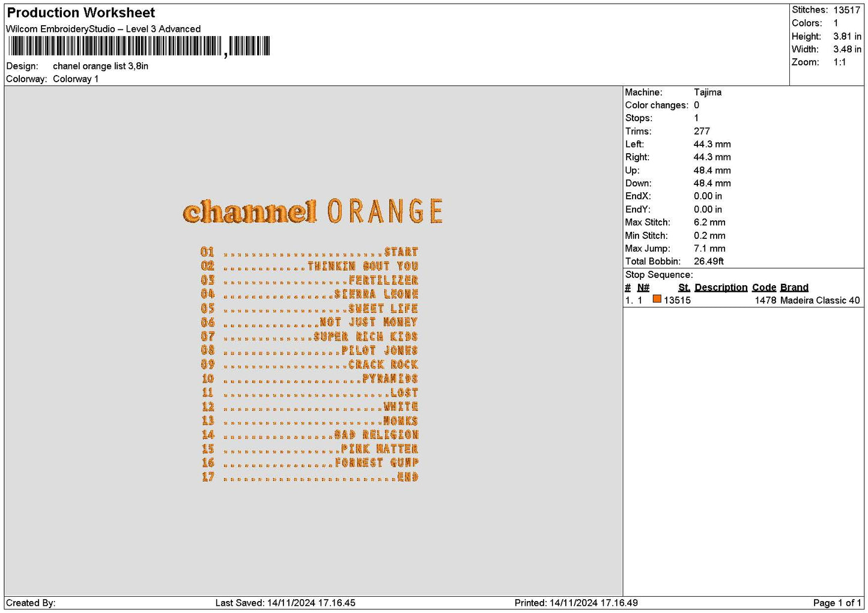Image resolution: width=868 pixels, height=613 pixels.
Task: Click the Height value 3.81 in
Action: click(847, 37)
